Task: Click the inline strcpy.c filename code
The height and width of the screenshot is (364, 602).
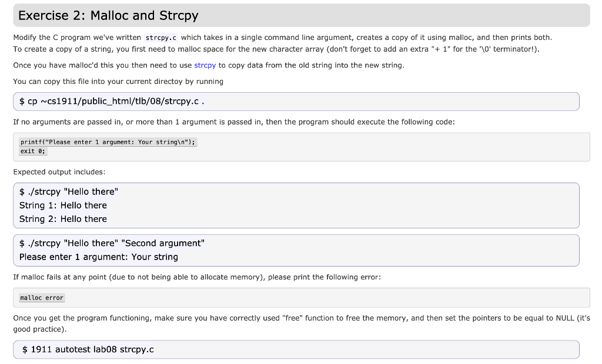Action: (161, 38)
